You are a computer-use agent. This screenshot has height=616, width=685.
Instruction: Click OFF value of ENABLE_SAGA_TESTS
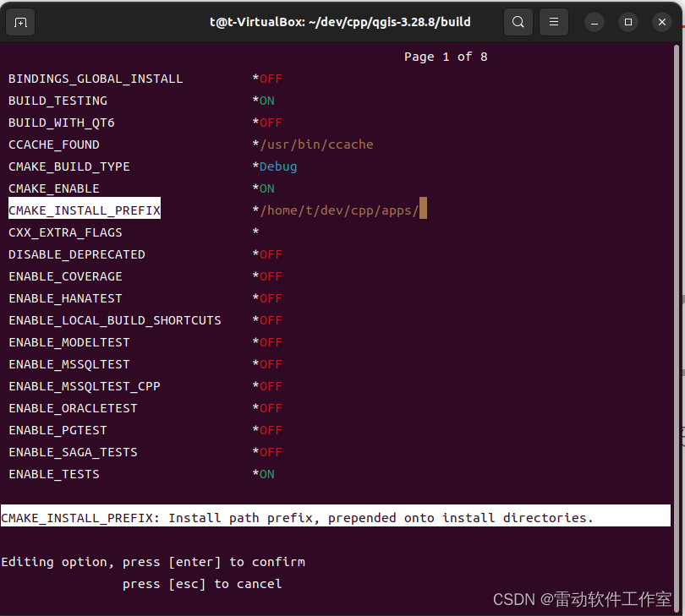point(271,452)
